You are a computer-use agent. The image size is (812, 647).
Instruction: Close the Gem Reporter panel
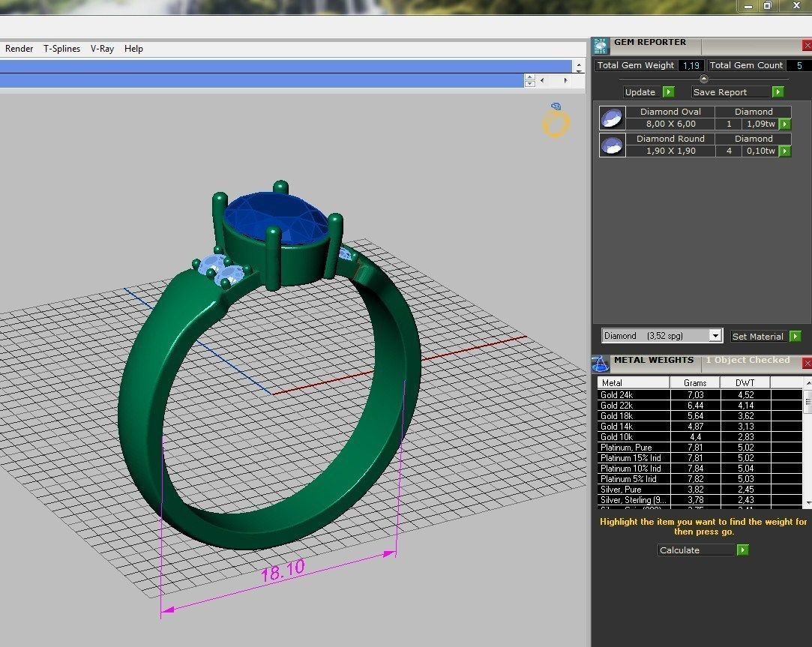click(807, 46)
